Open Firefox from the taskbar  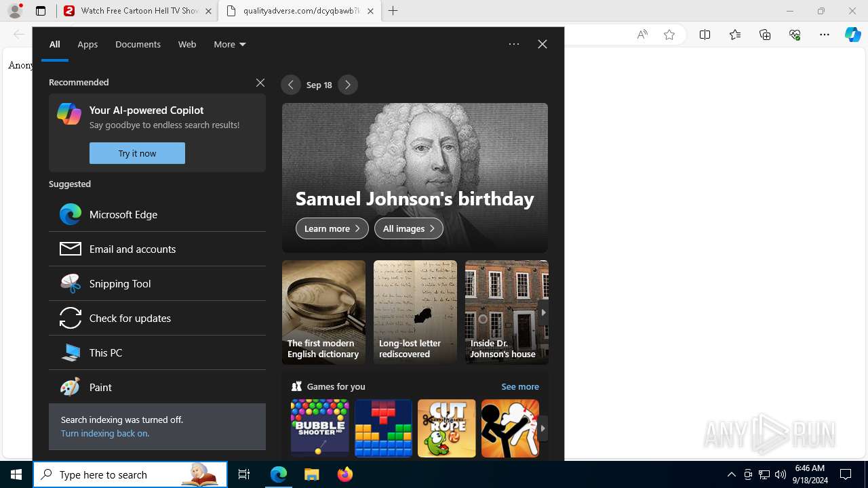(344, 474)
